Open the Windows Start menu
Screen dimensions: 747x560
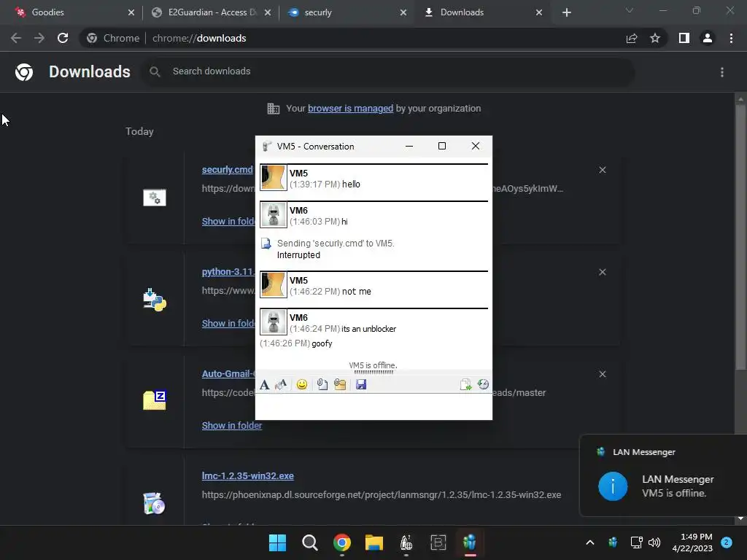tap(277, 542)
